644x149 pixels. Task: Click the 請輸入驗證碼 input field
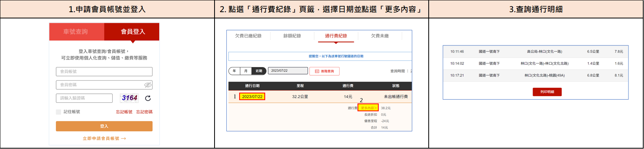[84, 98]
